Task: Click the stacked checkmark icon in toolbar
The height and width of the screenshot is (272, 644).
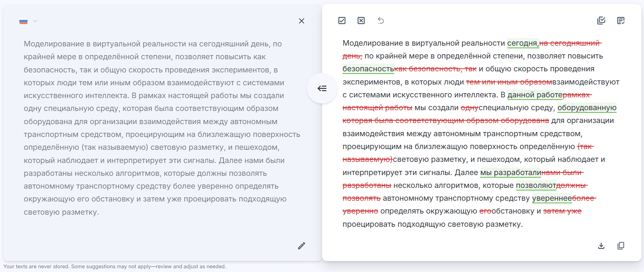Action: tap(601, 21)
